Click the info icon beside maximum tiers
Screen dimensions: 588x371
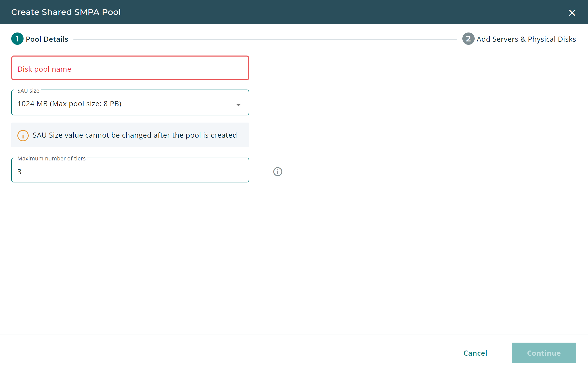pyautogui.click(x=278, y=172)
